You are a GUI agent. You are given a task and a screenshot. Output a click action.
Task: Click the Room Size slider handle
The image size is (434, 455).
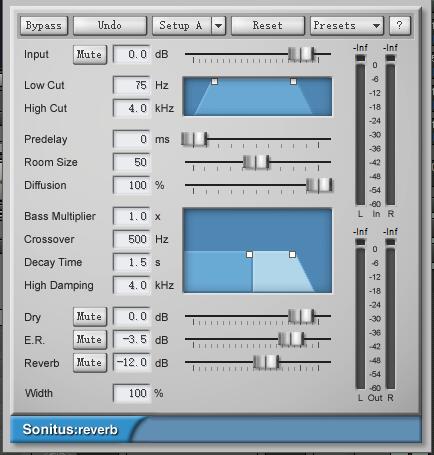point(256,162)
